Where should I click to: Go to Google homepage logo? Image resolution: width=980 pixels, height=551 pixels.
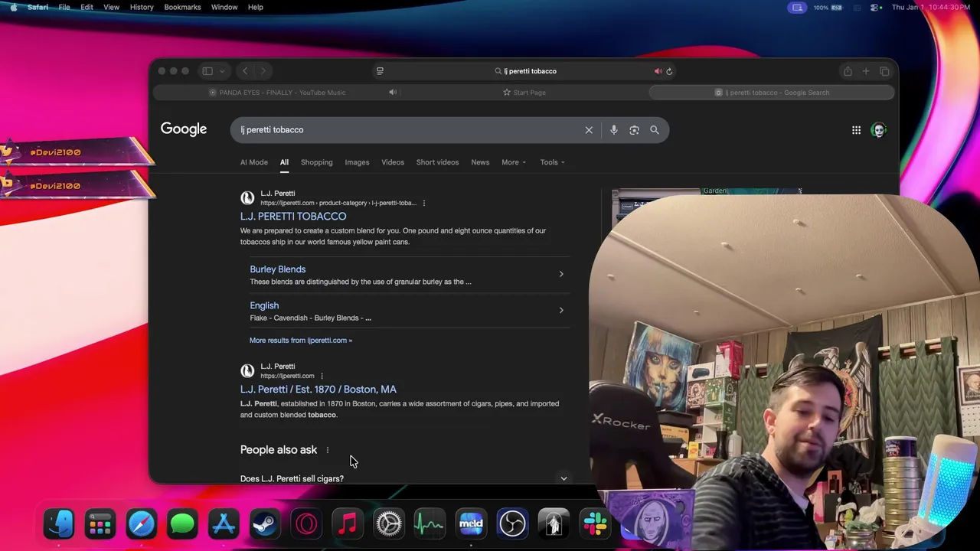pyautogui.click(x=184, y=129)
